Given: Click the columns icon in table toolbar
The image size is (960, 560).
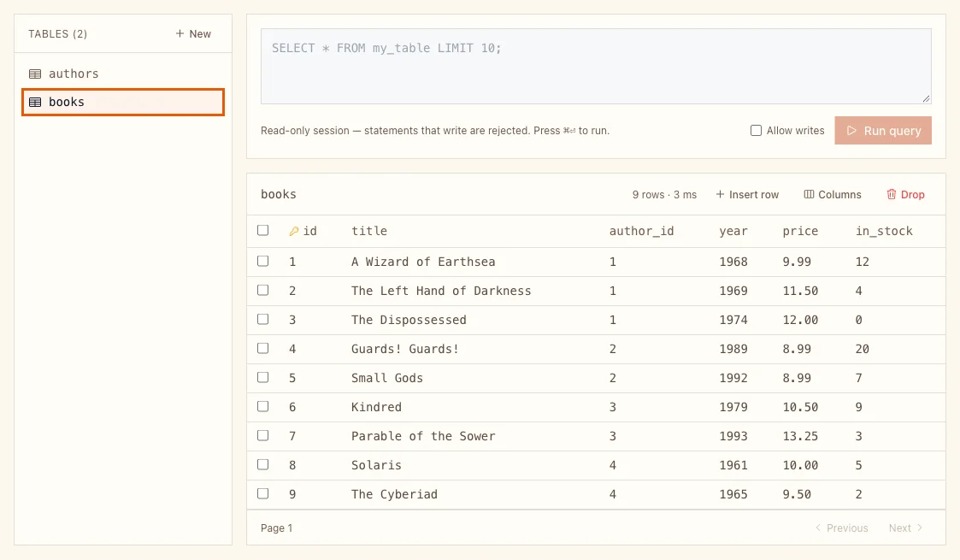Looking at the screenshot, I should pos(809,194).
